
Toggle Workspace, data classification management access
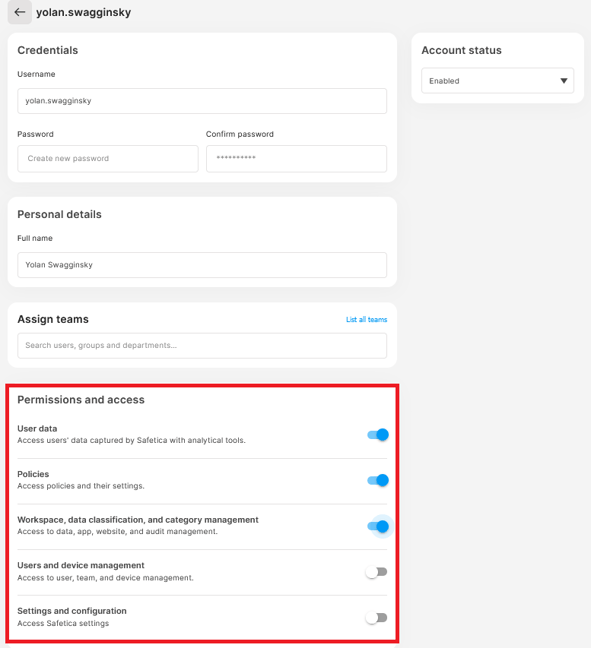(x=378, y=526)
